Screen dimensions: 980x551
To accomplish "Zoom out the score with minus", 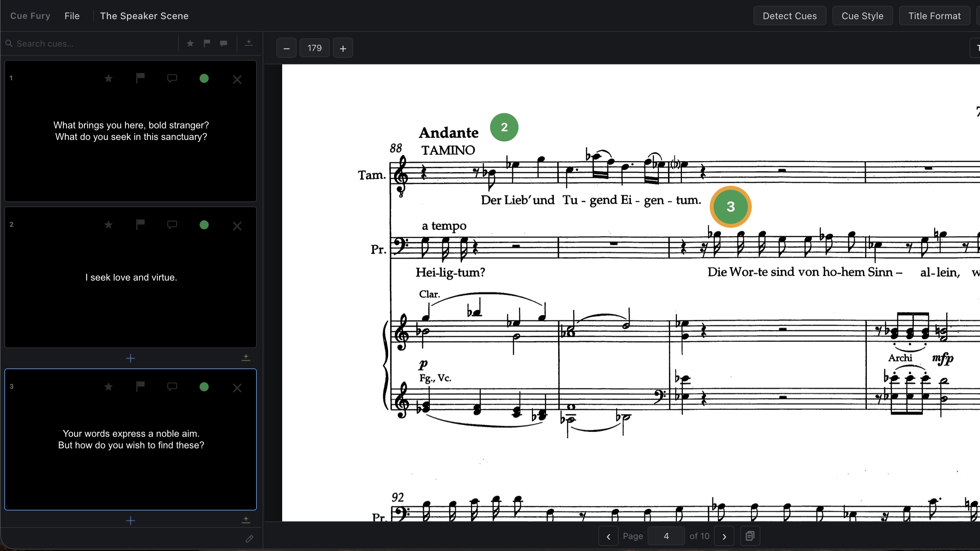I will tap(287, 48).
